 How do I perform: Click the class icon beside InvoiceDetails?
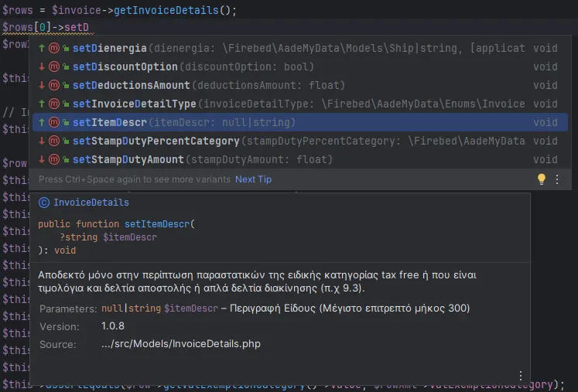tap(44, 203)
